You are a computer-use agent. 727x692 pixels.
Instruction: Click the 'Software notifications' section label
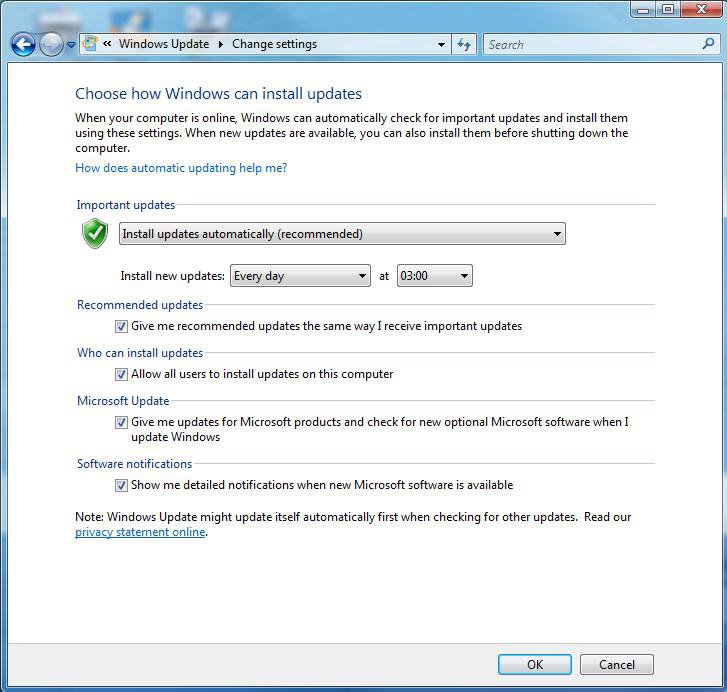point(134,464)
